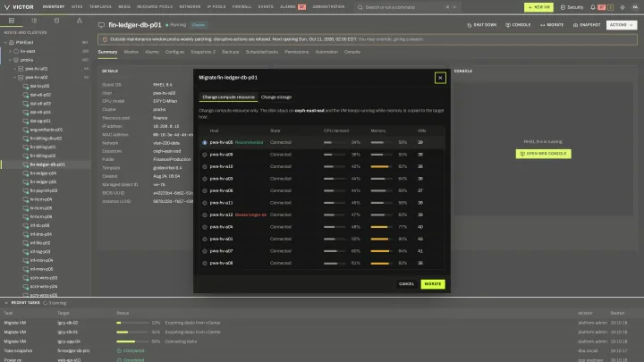This screenshot has height=362, width=644.
Task: Click the running tasks spinner icon
Action: [x=46, y=303]
